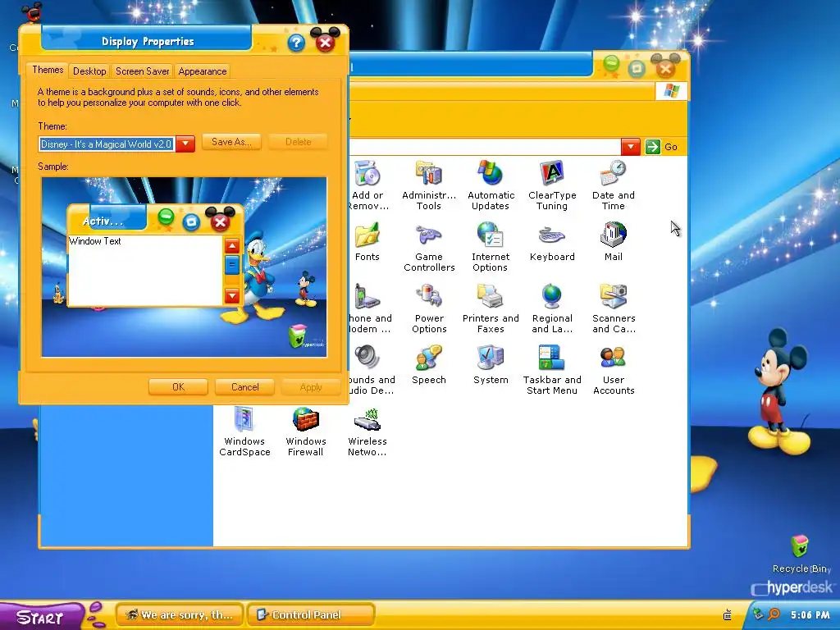840x630 pixels.
Task: Switch to the Desktop tab
Action: [x=89, y=71]
